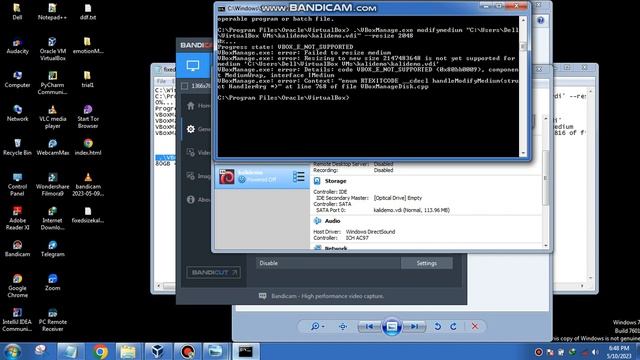Screen dimensions: 640x360
Task: Click Settings button in Bandicam panel
Action: click(427, 263)
